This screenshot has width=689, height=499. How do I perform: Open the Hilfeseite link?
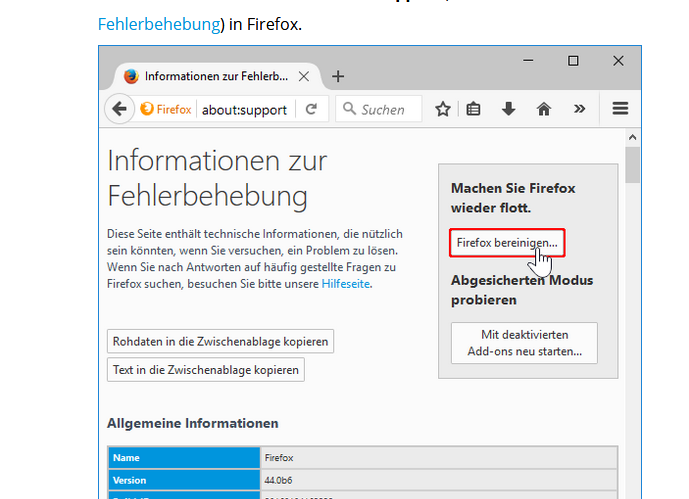pyautogui.click(x=346, y=284)
